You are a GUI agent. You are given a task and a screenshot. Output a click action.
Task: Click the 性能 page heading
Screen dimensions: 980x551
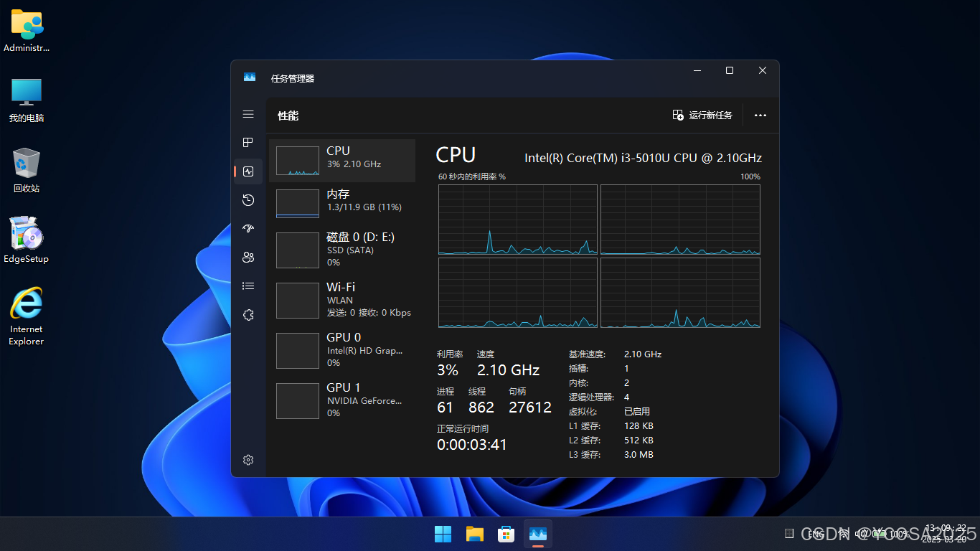tap(288, 116)
